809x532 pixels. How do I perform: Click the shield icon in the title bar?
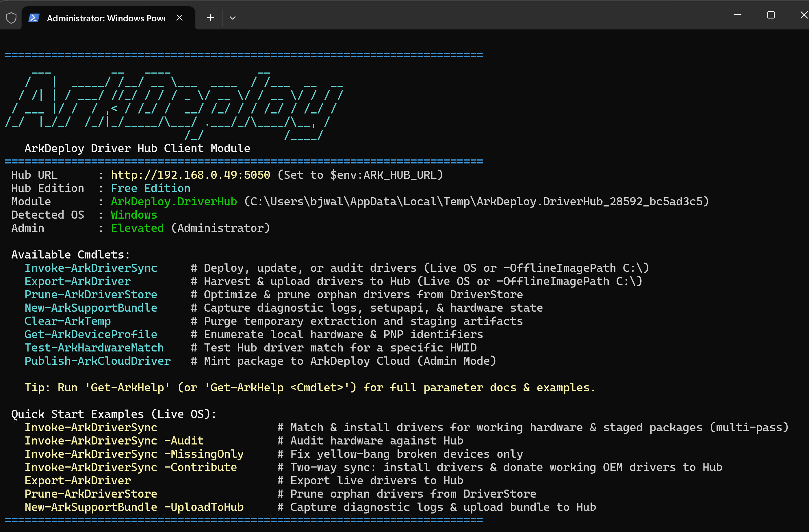click(x=11, y=18)
